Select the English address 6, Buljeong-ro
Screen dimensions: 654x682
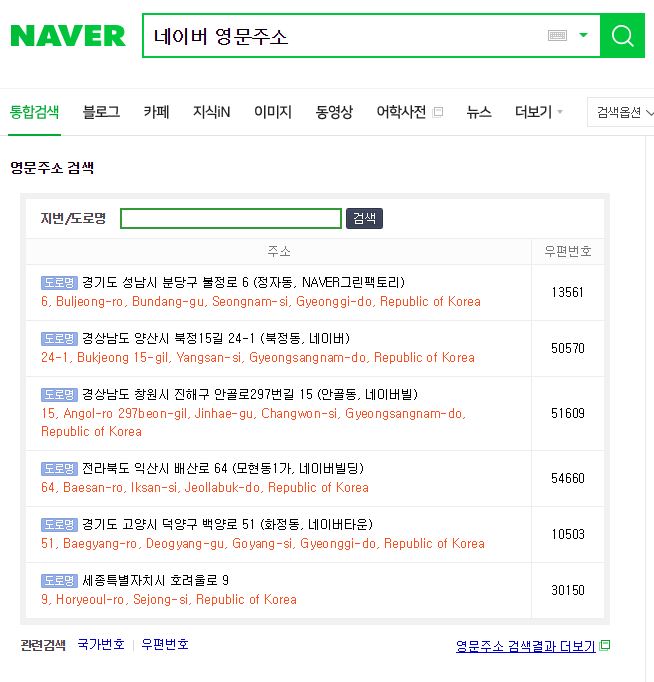(x=261, y=301)
